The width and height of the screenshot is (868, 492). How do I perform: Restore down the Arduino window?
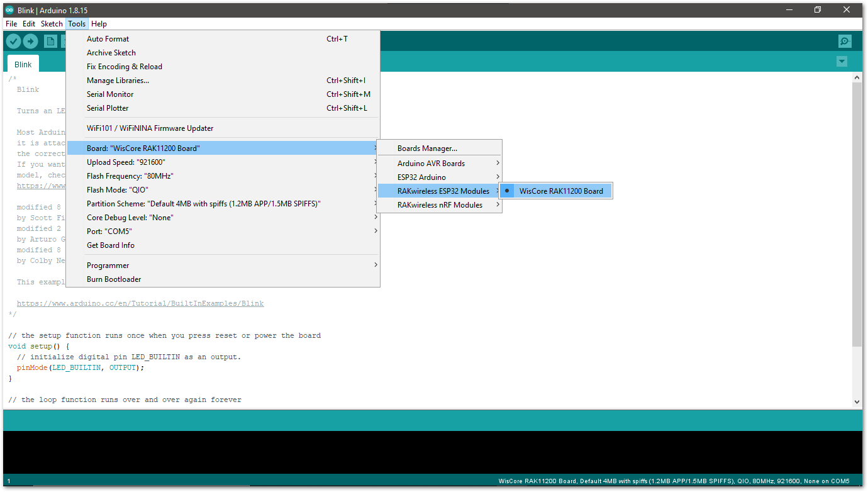[818, 9]
